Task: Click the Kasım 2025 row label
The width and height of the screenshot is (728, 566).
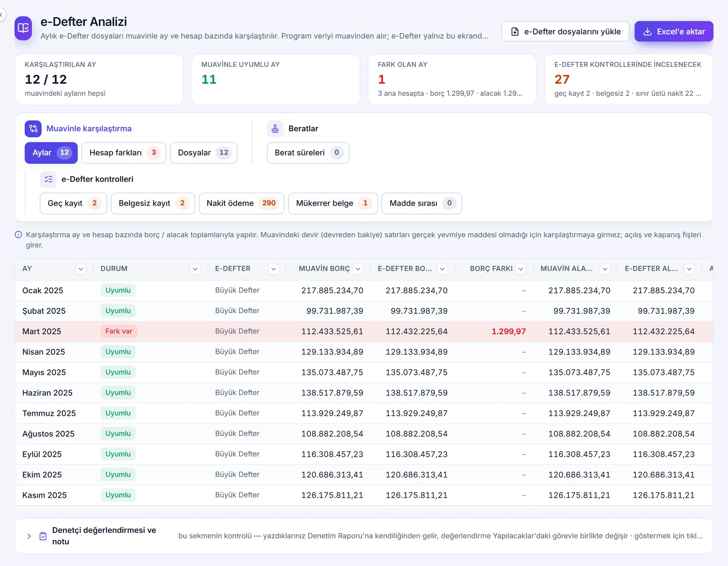Action: pyautogui.click(x=45, y=495)
